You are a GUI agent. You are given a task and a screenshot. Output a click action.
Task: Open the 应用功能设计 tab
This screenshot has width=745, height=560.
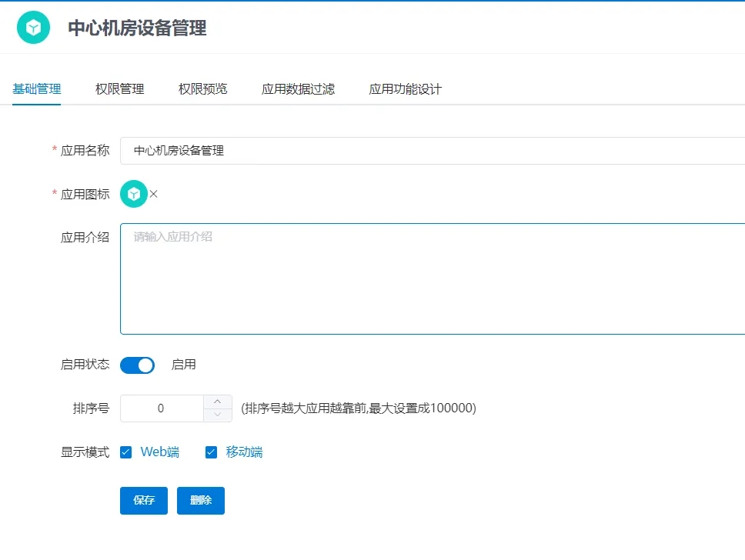[x=406, y=88]
